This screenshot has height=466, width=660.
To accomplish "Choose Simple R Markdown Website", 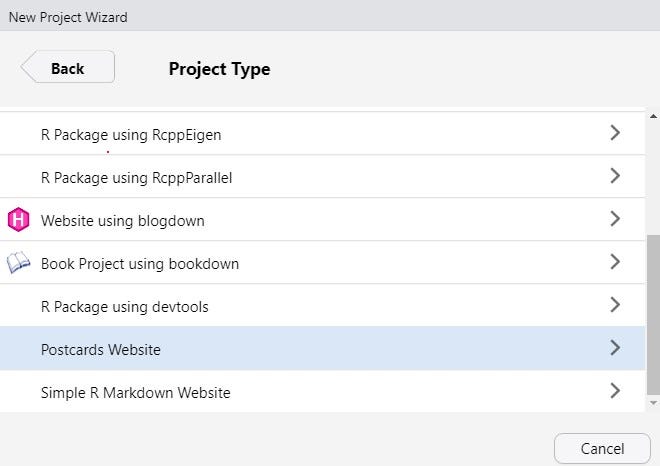I will click(135, 392).
